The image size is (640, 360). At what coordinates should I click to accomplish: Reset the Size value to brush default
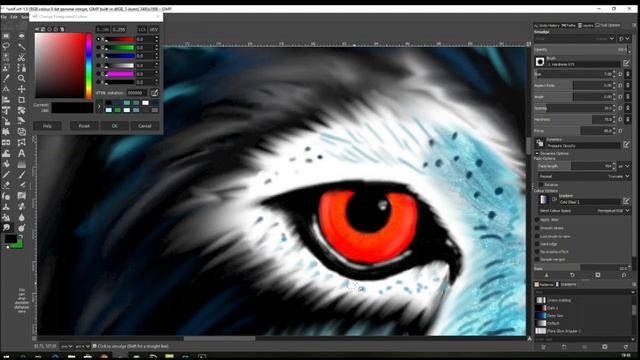(621, 74)
